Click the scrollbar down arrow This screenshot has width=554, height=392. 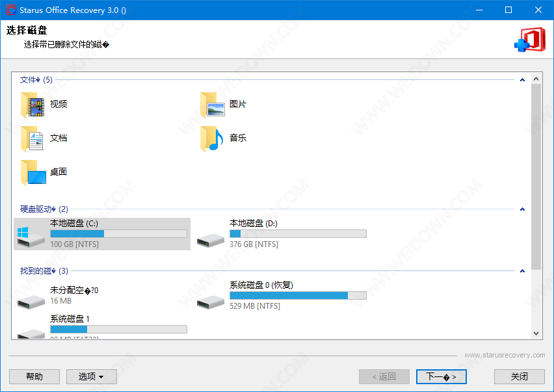pyautogui.click(x=536, y=333)
